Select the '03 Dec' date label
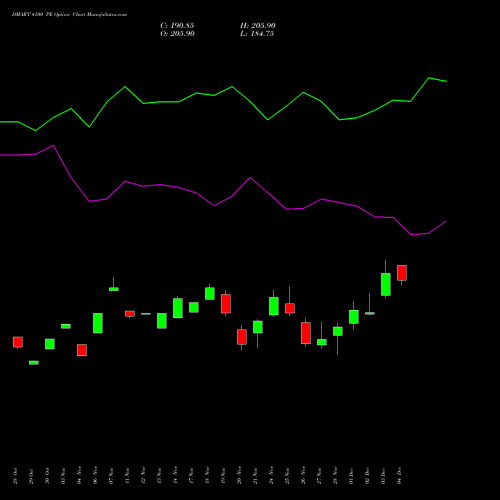 tap(383, 476)
